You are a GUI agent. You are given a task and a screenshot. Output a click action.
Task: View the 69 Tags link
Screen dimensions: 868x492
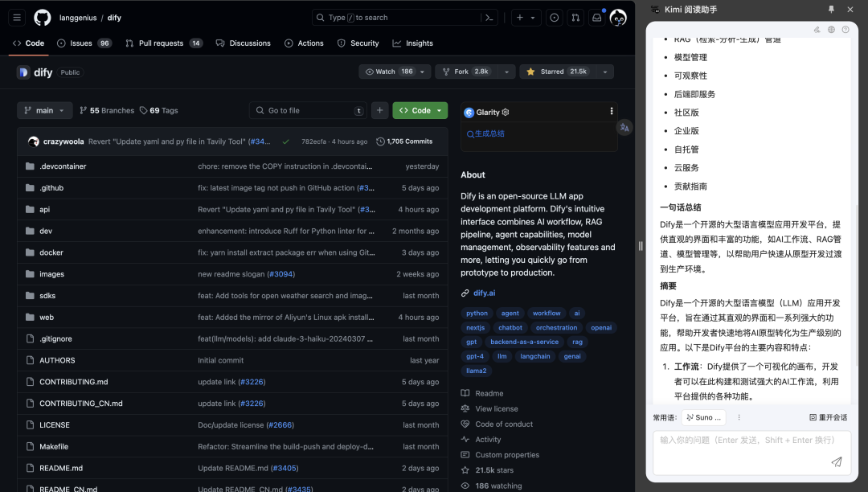[x=159, y=111]
